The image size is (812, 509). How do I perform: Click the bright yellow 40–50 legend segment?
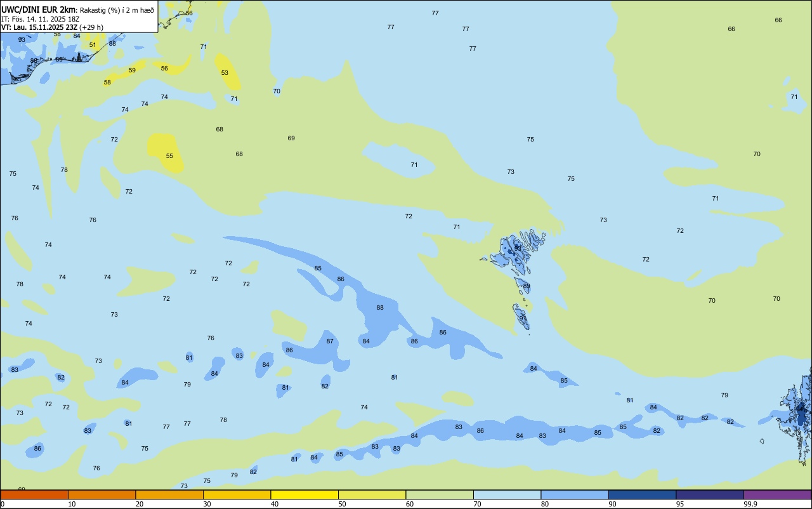(x=304, y=494)
